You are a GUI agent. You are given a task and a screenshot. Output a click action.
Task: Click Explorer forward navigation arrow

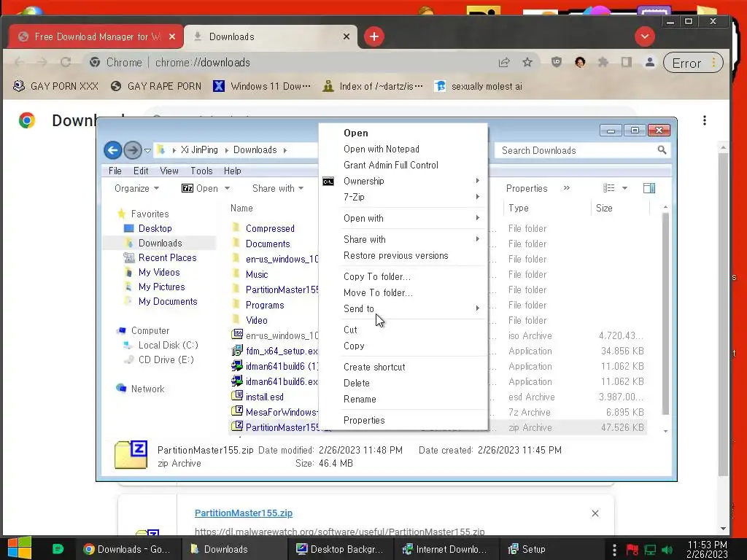click(x=133, y=150)
